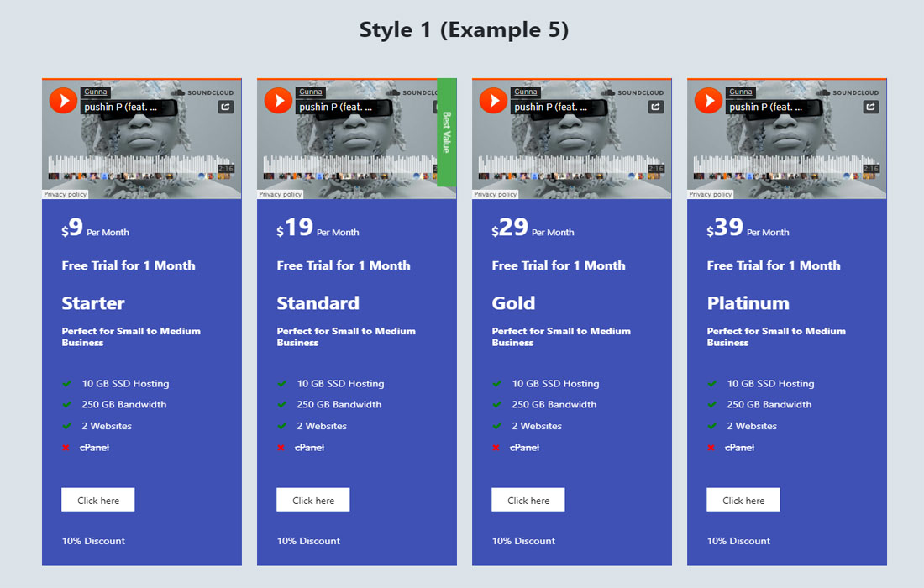Screen dimensions: 924x588
Task: Click 'Free Trial for 1 Month' in Starter card
Action: click(129, 265)
